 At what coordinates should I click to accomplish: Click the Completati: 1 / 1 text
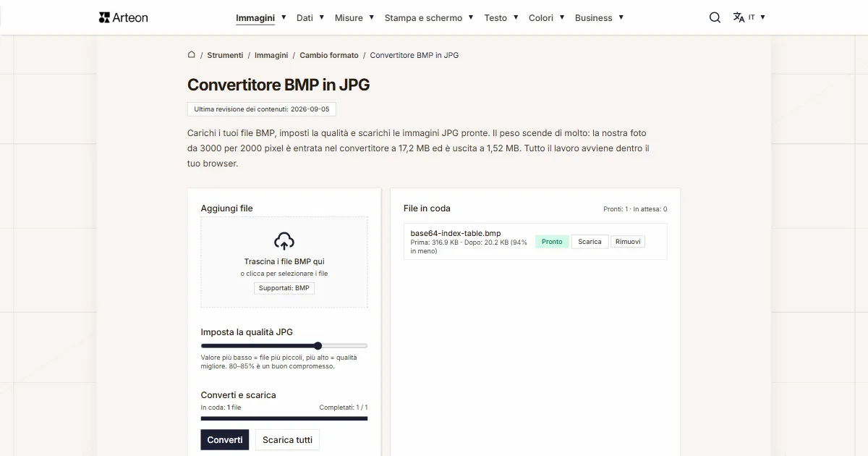click(344, 408)
